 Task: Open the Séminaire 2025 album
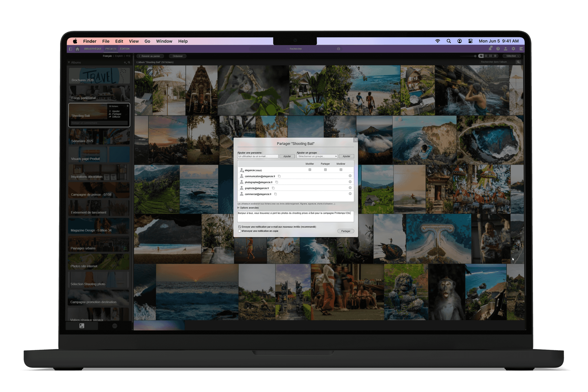pyautogui.click(x=99, y=136)
